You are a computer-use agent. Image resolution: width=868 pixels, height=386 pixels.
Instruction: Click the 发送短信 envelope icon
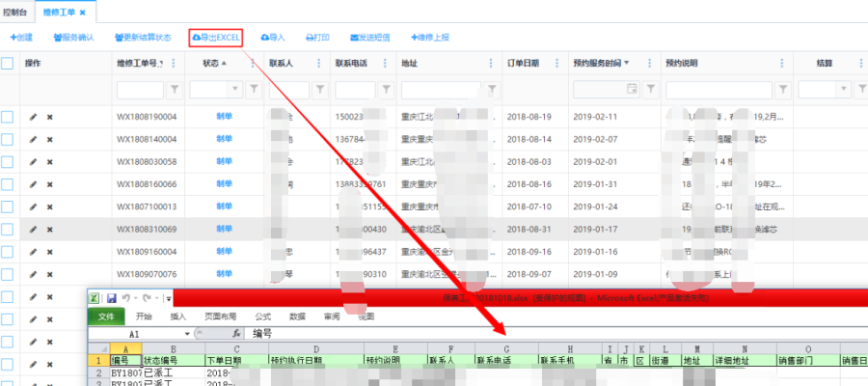pyautogui.click(x=356, y=38)
